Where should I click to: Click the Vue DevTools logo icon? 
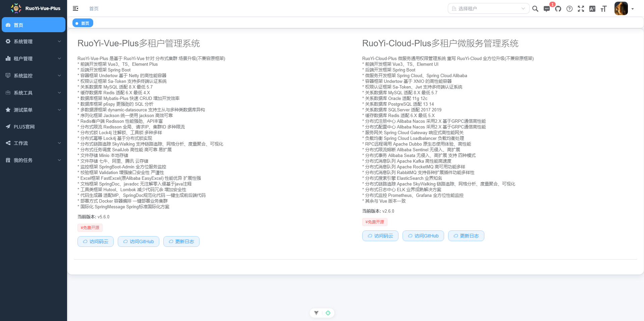click(x=316, y=313)
